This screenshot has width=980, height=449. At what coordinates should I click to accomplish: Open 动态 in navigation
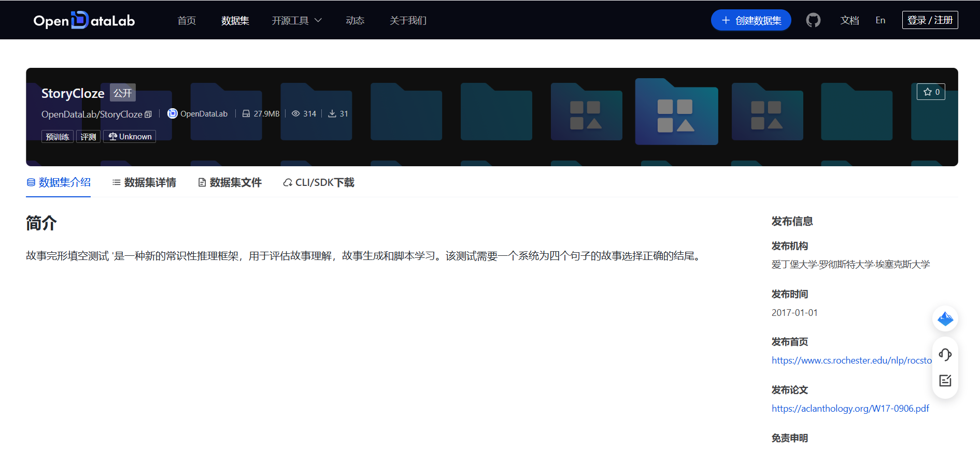[x=355, y=20]
